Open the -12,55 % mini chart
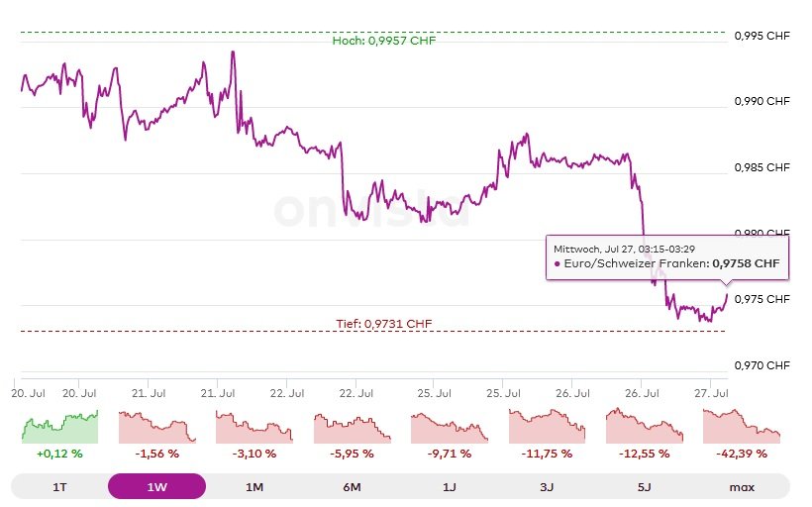Image resolution: width=812 pixels, height=507 pixels. coord(644,427)
